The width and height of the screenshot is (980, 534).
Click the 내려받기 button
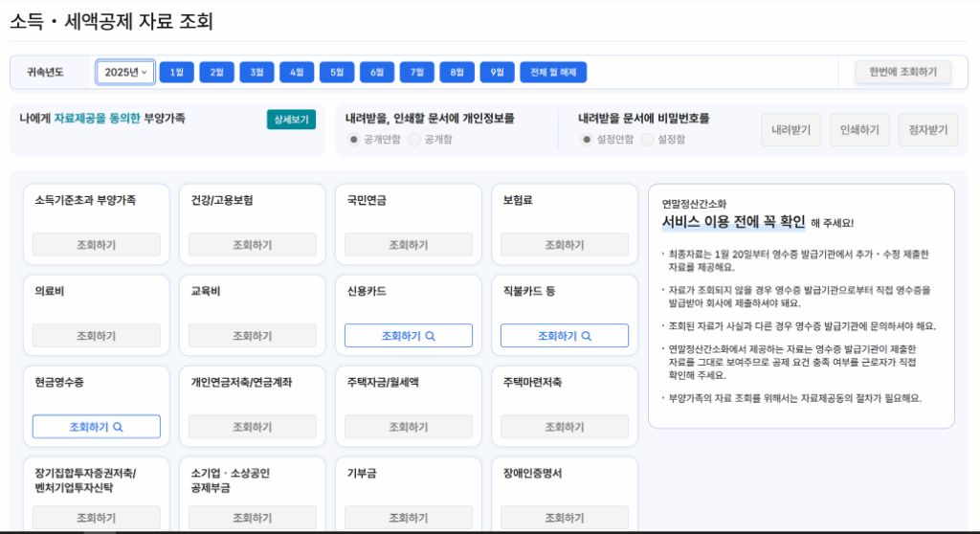point(791,130)
